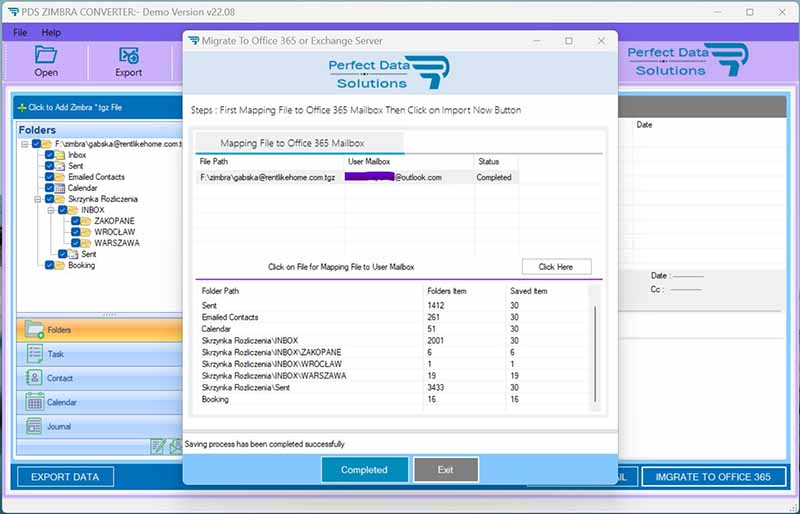Click the PDS logo icon in main title bar
800x514 pixels.
click(x=13, y=12)
